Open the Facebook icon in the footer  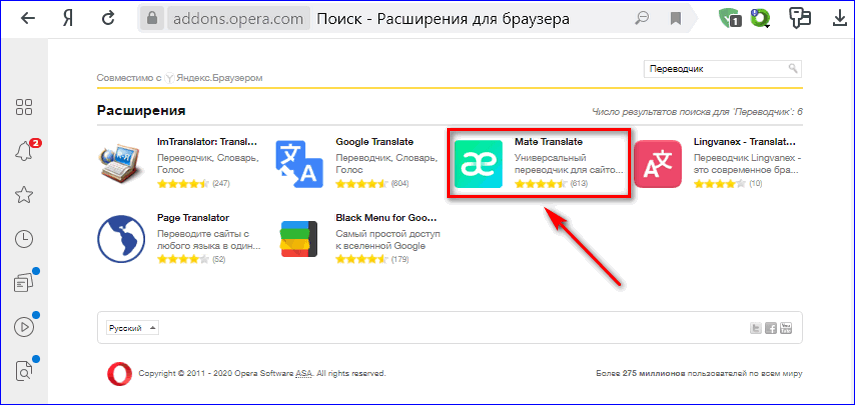[x=771, y=328]
